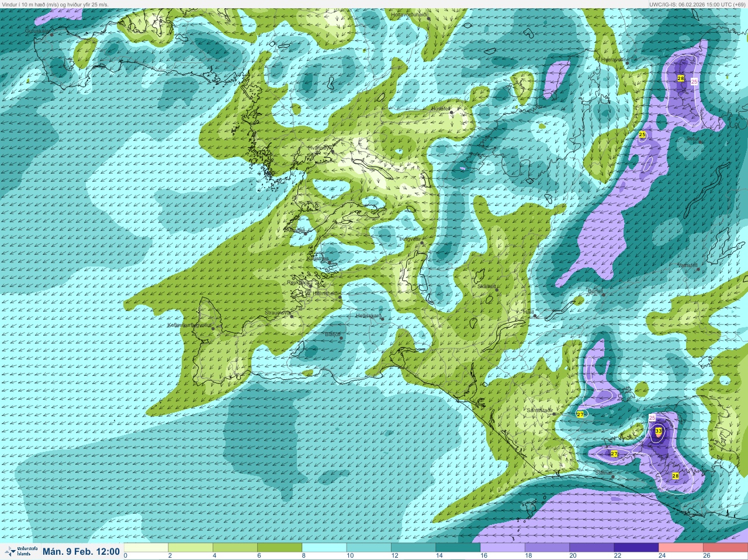Click the Þingvellir station label
The image size is (748, 560).
click(409, 239)
